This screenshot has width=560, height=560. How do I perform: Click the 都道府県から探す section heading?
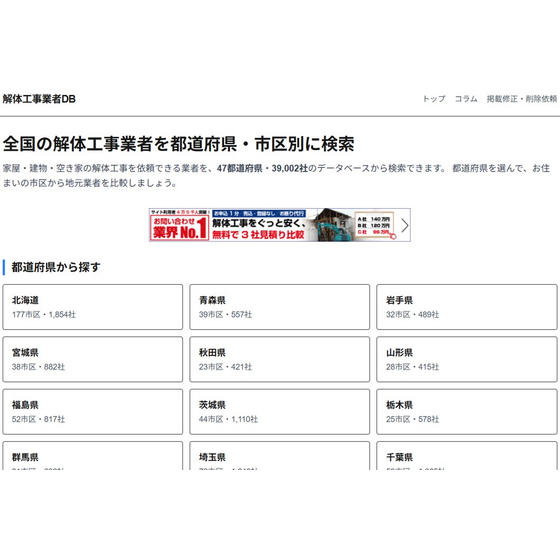56,267
